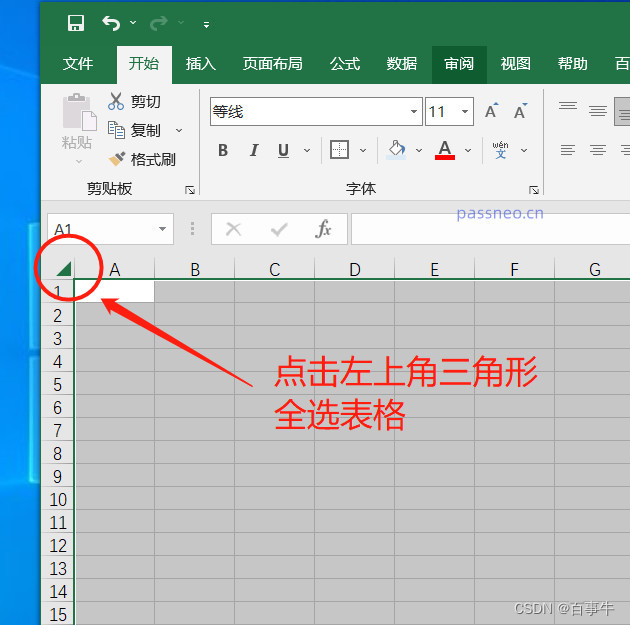Switch to the 数据 tab
The height and width of the screenshot is (625, 630).
(402, 64)
